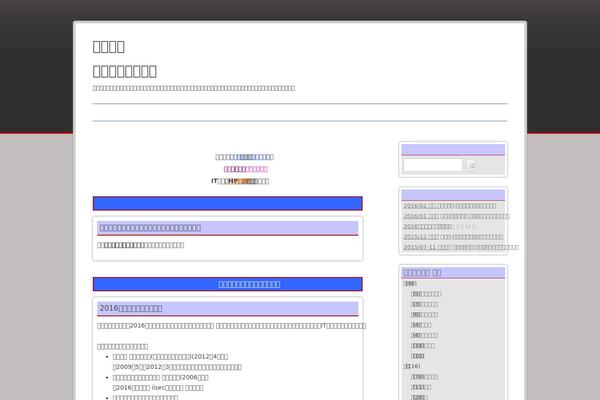Open recent entry link starting with 2016/01
Image resolution: width=600 pixels, height=400 pixels.
(x=457, y=216)
